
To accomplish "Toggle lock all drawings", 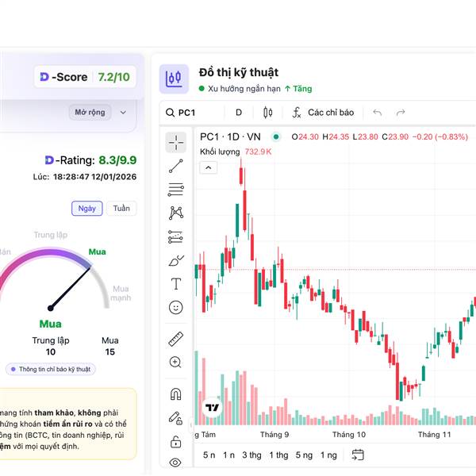I will pos(176,441).
